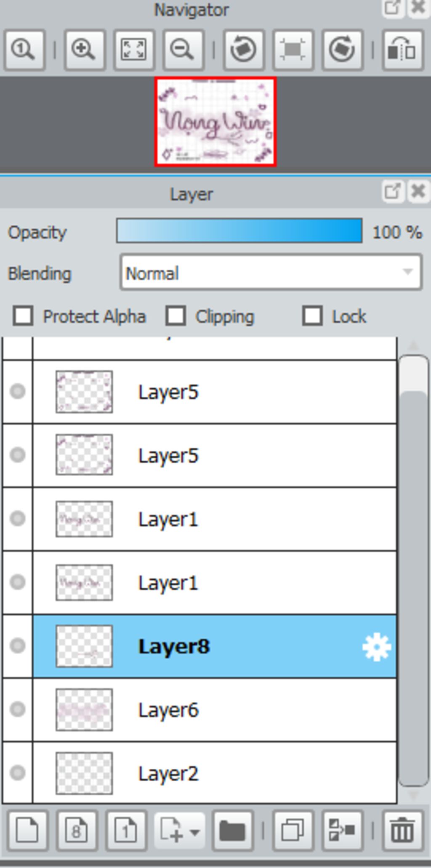Rotate the canvas view right

[x=342, y=50]
